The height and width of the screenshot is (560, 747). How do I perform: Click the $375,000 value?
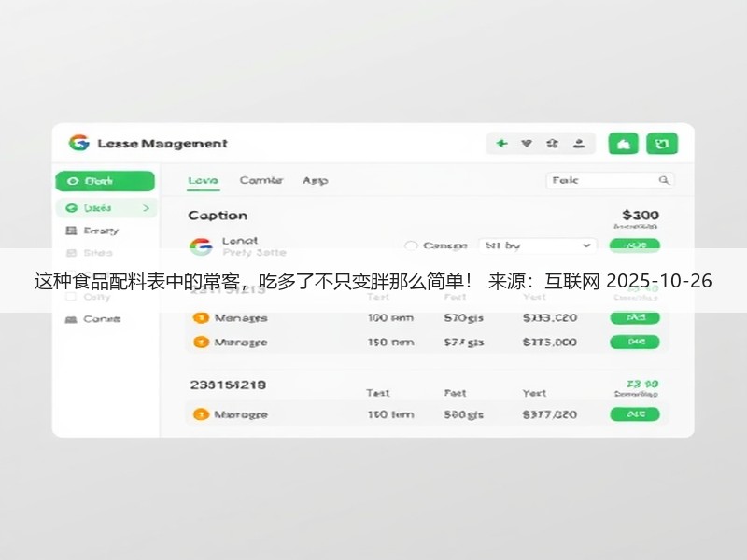tap(550, 342)
